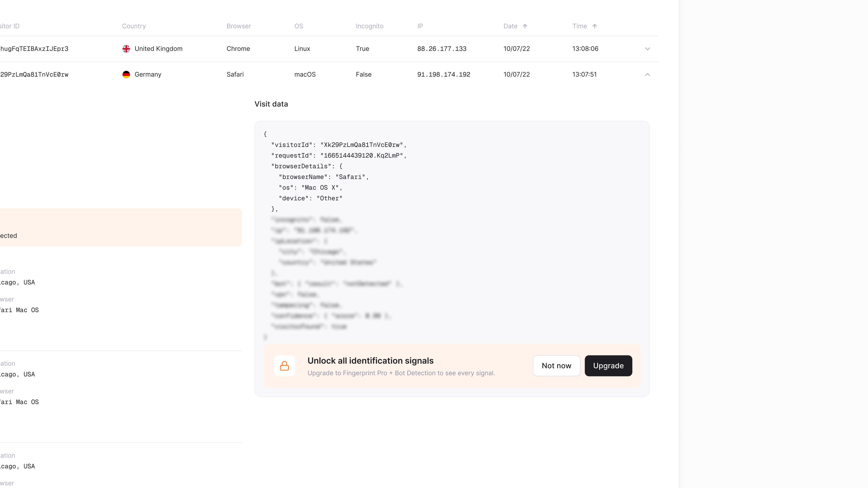Image resolution: width=868 pixels, height=488 pixels.
Task: Click the Safari browser cell
Action: [x=235, y=74]
